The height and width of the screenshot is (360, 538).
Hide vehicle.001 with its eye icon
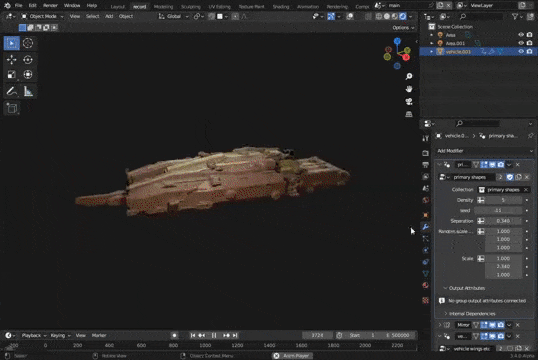pos(521,51)
